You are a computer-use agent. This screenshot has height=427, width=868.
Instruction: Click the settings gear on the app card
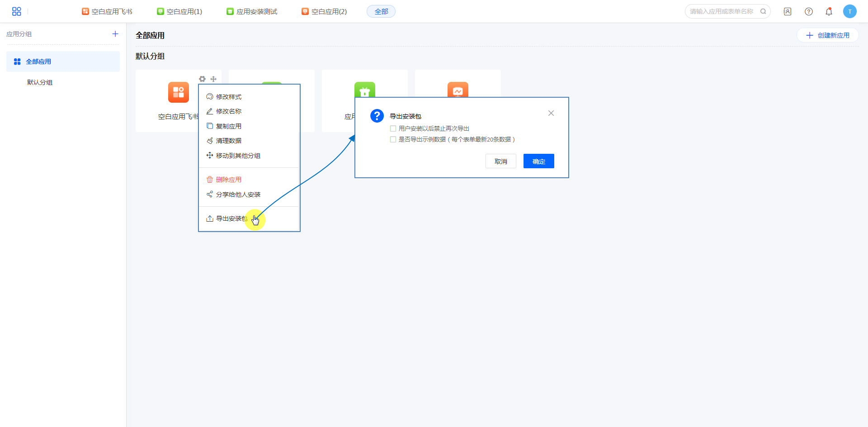pos(202,79)
